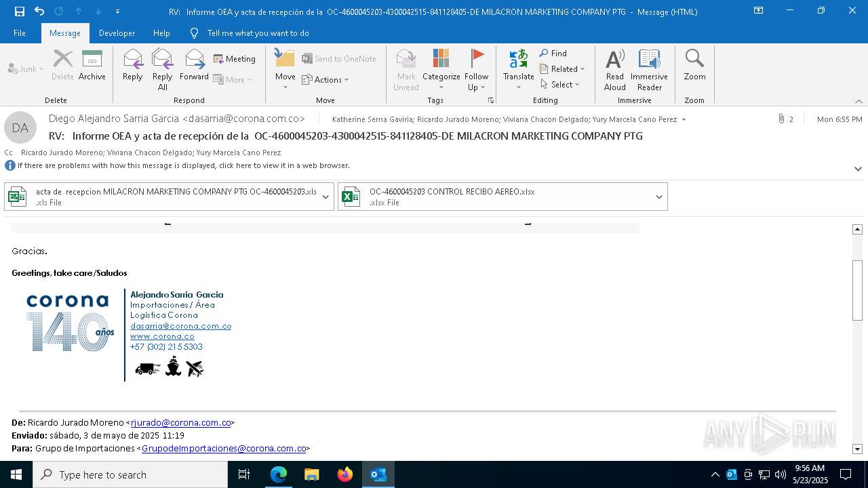
Task: Click the Previous Item up arrow
Action: (x=79, y=12)
